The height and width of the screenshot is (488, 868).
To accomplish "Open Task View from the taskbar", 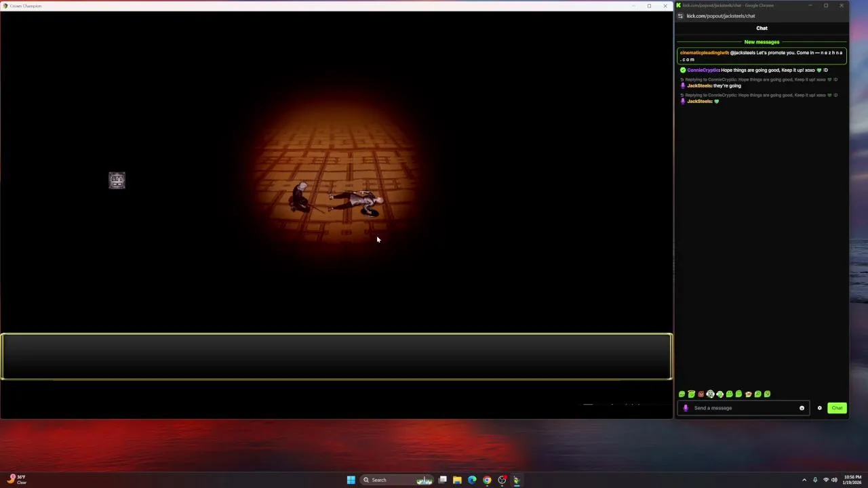I will tap(442, 480).
